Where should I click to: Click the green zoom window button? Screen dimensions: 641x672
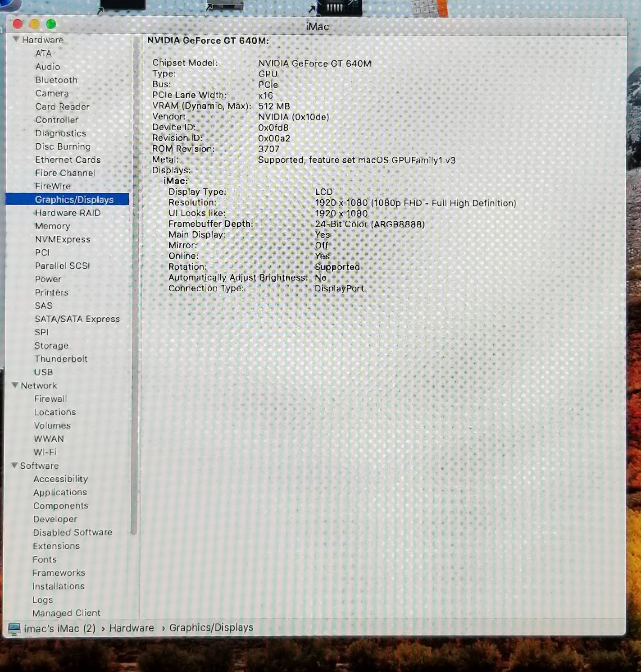coord(51,24)
